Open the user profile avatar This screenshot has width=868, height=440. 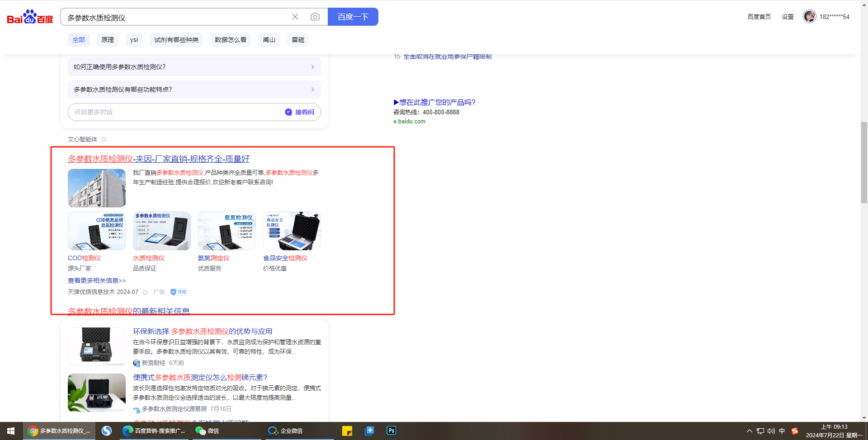pos(809,16)
